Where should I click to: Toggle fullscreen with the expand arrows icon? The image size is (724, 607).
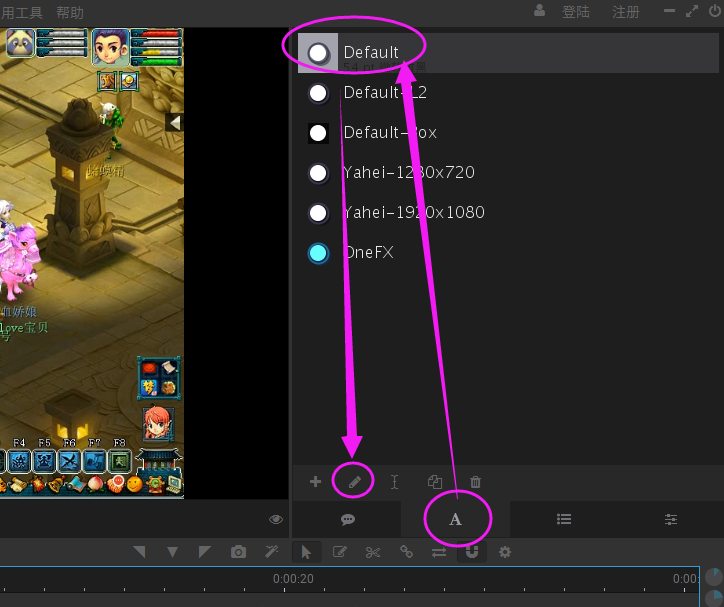tap(692, 11)
